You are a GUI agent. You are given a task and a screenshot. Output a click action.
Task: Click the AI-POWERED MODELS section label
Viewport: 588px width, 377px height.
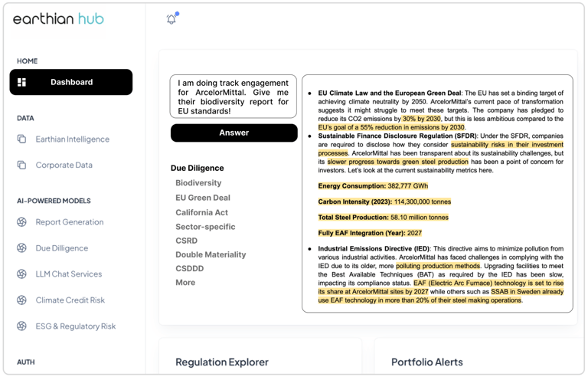[54, 201]
